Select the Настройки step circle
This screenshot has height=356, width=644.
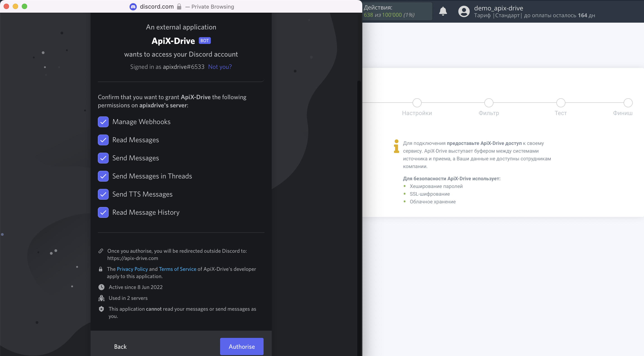pyautogui.click(x=417, y=103)
